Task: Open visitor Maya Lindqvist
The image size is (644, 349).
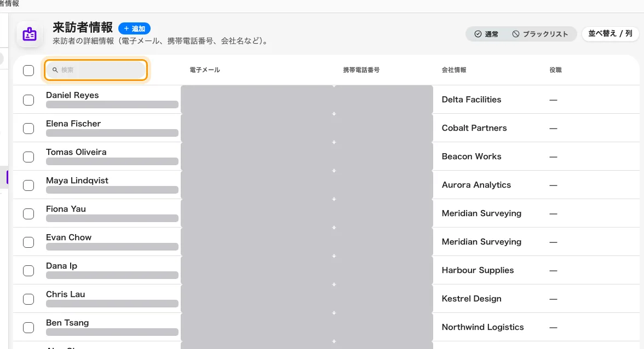Action: tap(77, 181)
